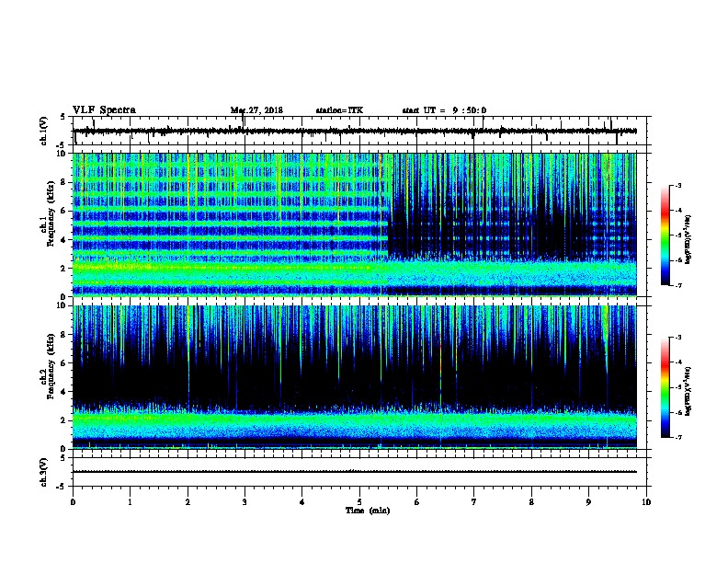Click the ch.2 colorbar log(PSD) unit label
Image resolution: width=728 pixels, height=563 pixels.
pos(688,392)
